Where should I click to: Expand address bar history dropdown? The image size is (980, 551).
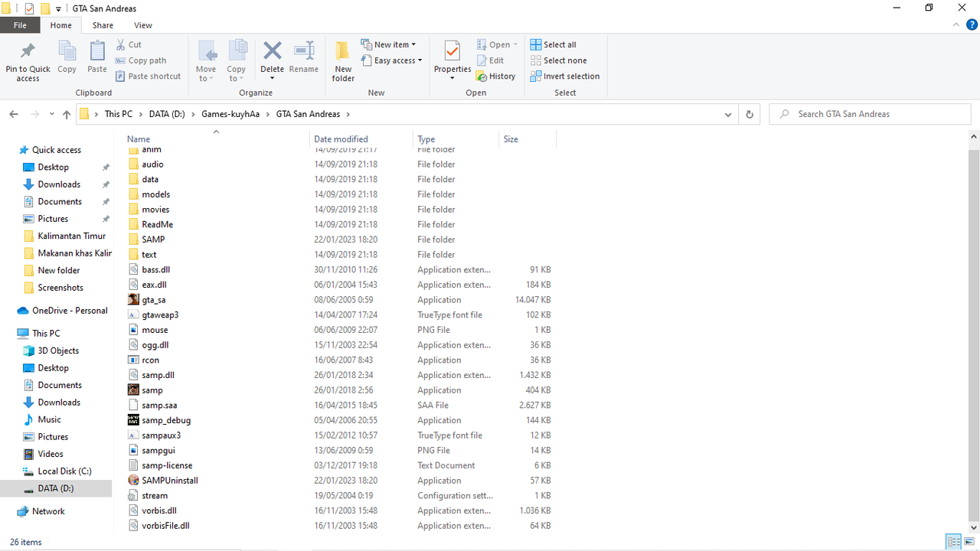point(728,114)
